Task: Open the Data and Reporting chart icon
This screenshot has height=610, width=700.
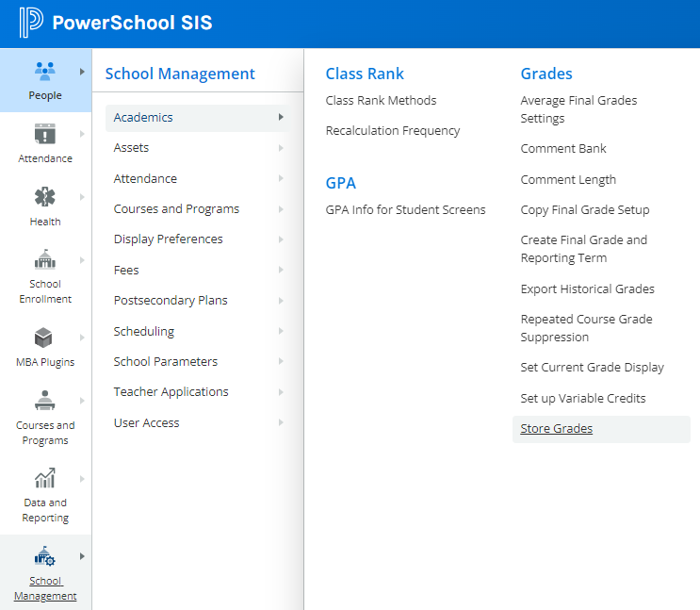Action: (x=45, y=478)
